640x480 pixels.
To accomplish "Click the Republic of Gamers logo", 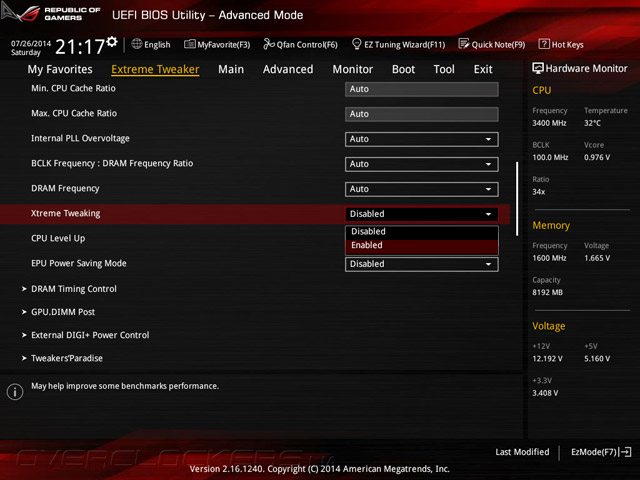I will [51, 13].
